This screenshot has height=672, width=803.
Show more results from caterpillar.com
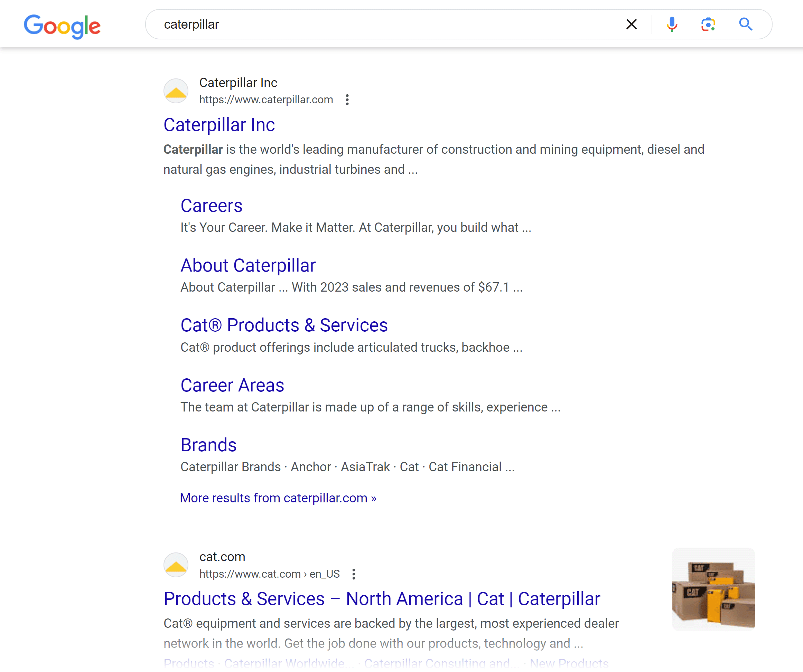(x=278, y=498)
